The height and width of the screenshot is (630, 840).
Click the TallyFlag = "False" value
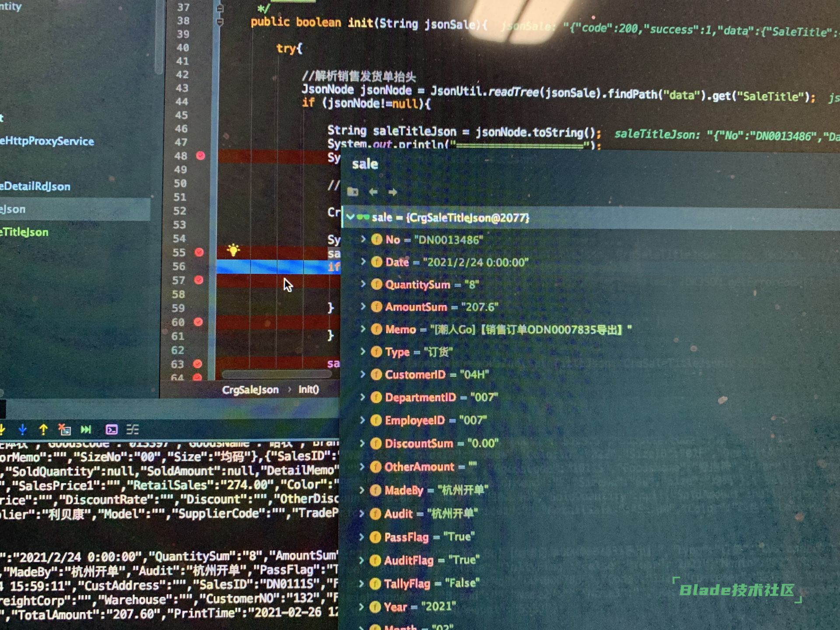click(462, 583)
